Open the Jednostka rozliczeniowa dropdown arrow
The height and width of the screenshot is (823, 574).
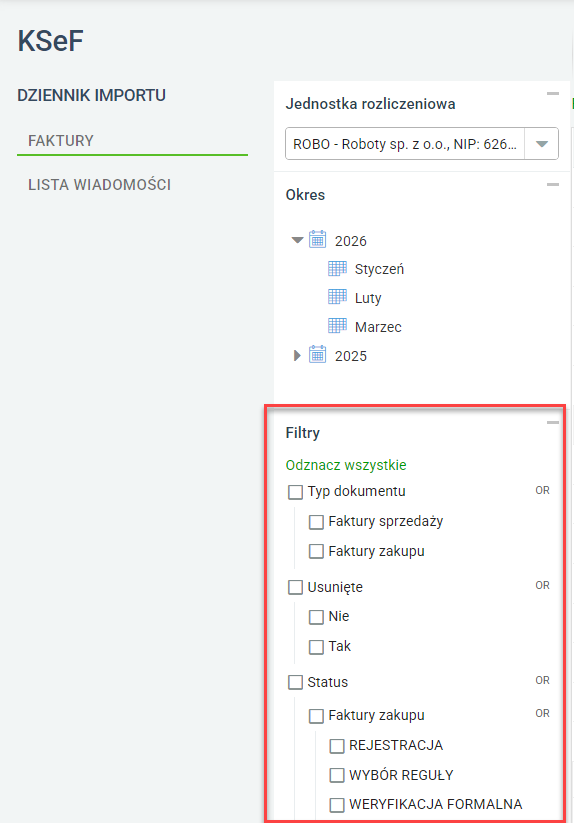pyautogui.click(x=541, y=144)
